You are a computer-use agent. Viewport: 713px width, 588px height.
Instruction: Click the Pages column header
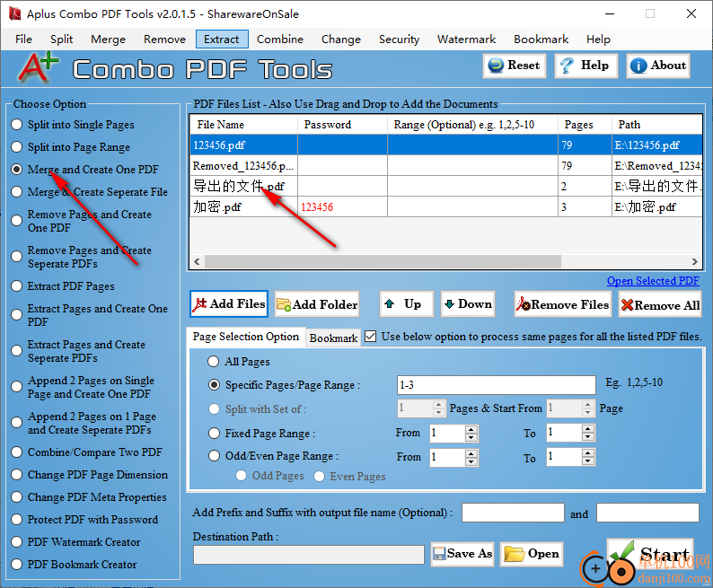[x=585, y=125]
